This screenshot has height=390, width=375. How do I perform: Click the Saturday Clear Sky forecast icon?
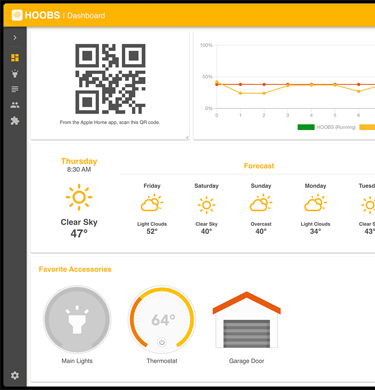coord(206,205)
